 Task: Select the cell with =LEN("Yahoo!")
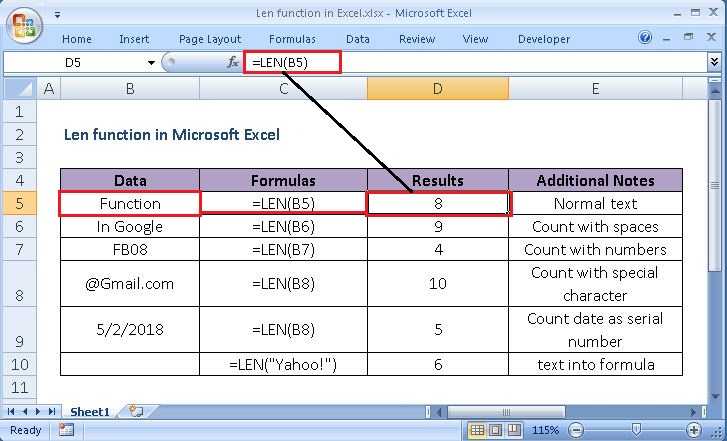point(283,364)
